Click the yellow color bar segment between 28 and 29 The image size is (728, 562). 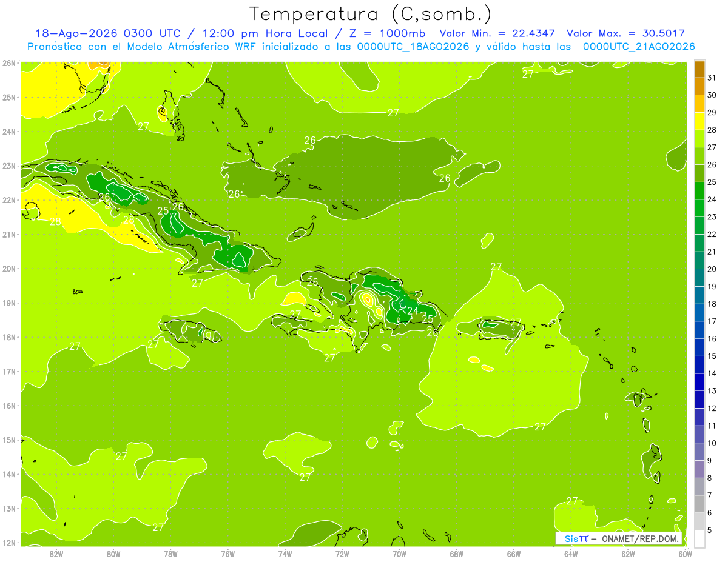tap(699, 121)
